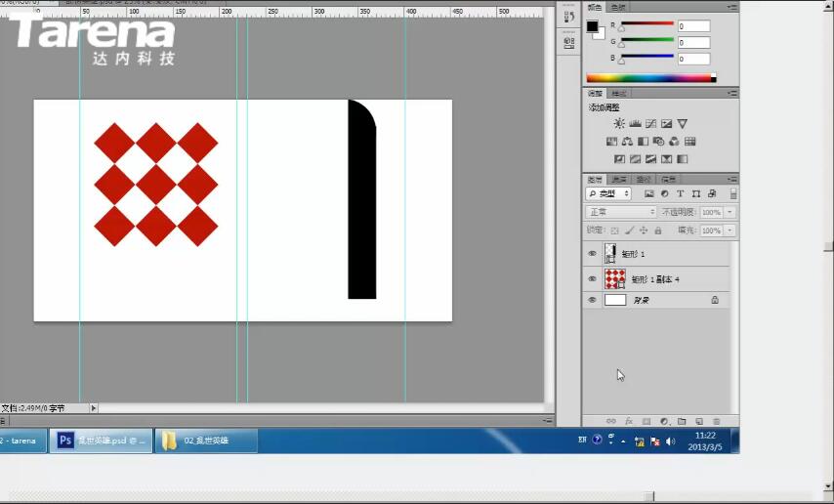Add an Invert adjustment

click(619, 158)
